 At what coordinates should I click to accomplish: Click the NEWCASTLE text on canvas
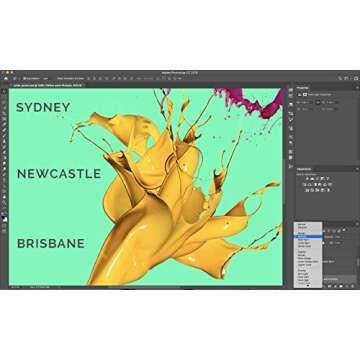[59, 174]
